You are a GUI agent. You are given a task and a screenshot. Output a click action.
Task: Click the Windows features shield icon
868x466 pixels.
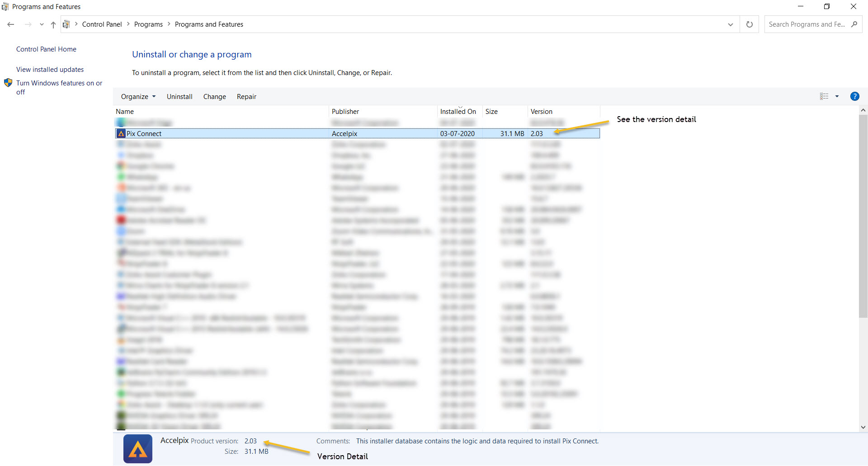(8, 83)
